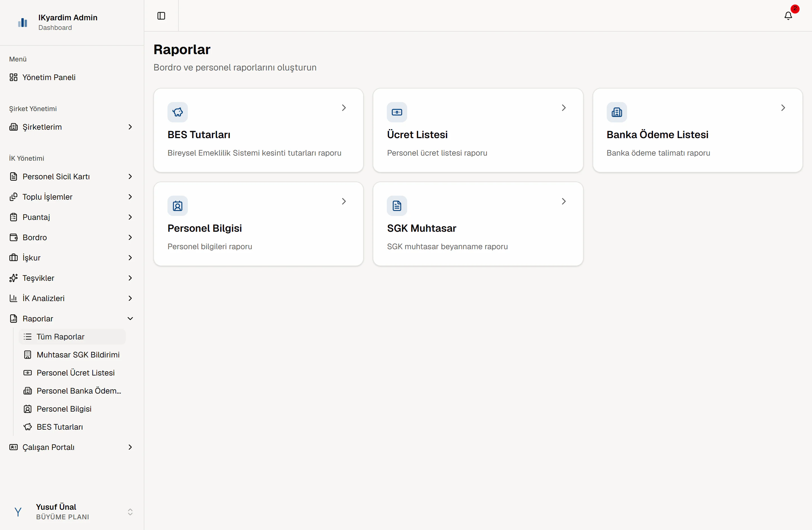Click the Şirketlerim building icon in sidebar

click(13, 127)
